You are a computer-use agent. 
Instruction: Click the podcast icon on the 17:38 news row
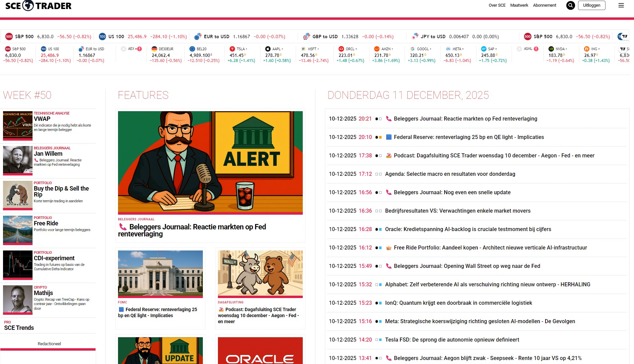(389, 155)
